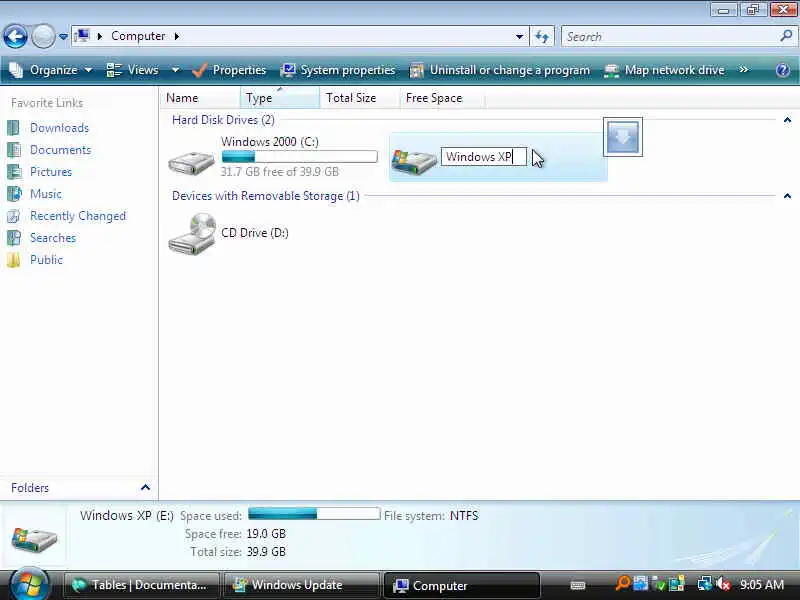Click the NTFS file system value
The height and width of the screenshot is (600, 800).
coord(464,516)
